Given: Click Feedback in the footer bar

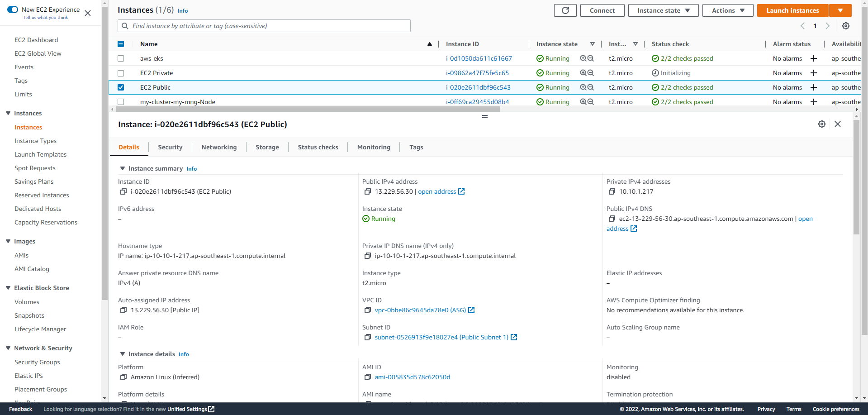Looking at the screenshot, I should pyautogui.click(x=20, y=409).
